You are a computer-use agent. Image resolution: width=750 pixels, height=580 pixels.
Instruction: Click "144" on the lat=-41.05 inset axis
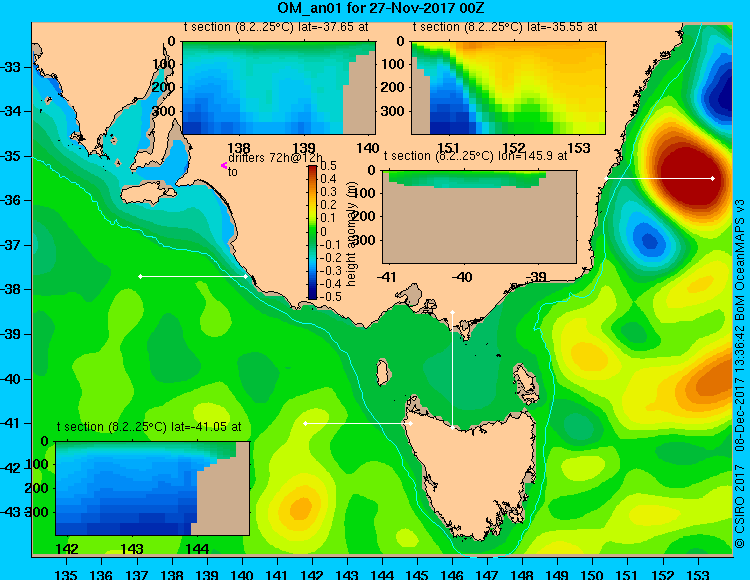[x=198, y=549]
